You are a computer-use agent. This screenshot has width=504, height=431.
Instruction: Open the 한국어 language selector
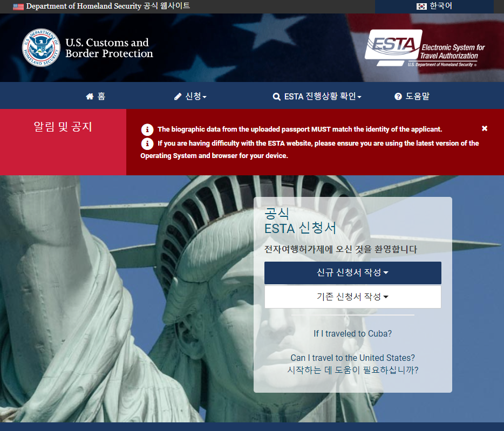coord(434,6)
